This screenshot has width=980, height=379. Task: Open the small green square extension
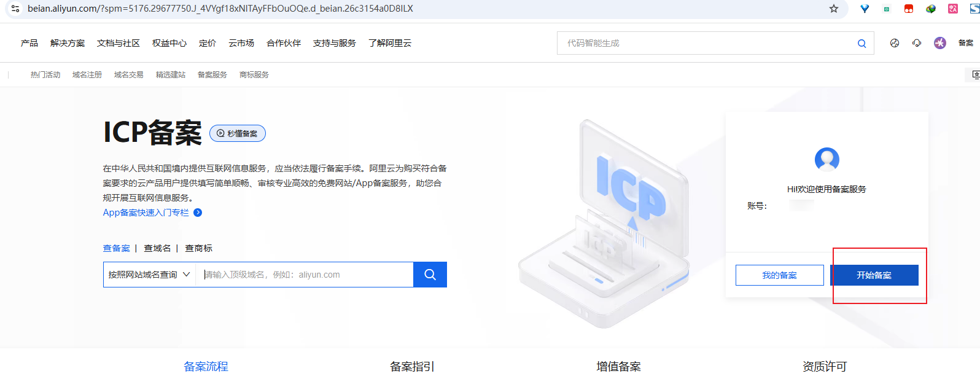[887, 9]
